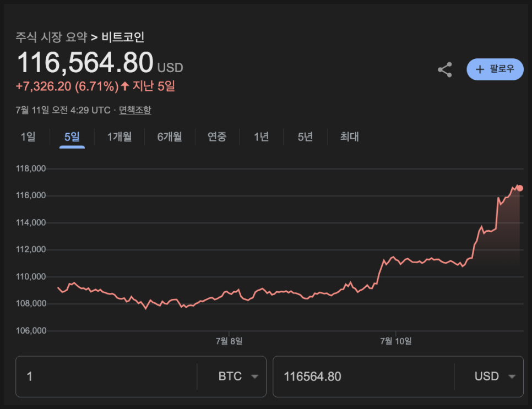532x409 pixels.
Task: Click the 7월 10일 axis label
Action: point(395,341)
